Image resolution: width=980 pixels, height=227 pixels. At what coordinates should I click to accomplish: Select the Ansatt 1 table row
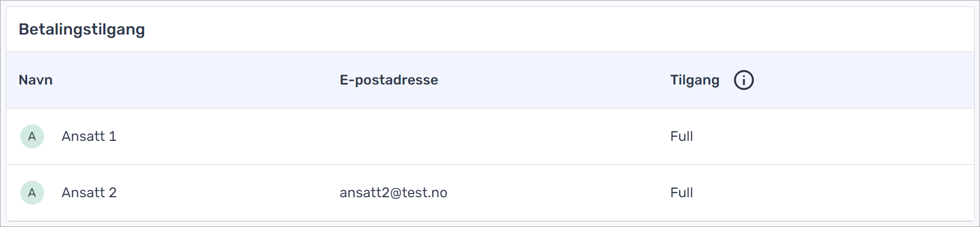(490, 137)
